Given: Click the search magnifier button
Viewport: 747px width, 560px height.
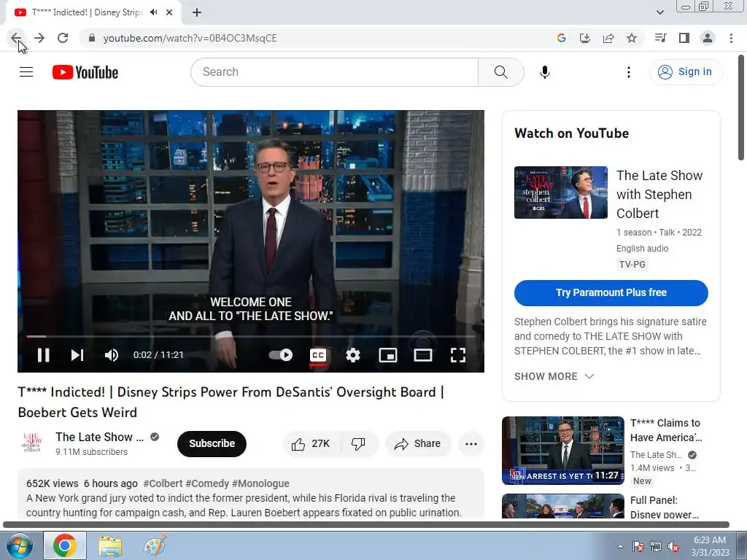Looking at the screenshot, I should pos(500,72).
